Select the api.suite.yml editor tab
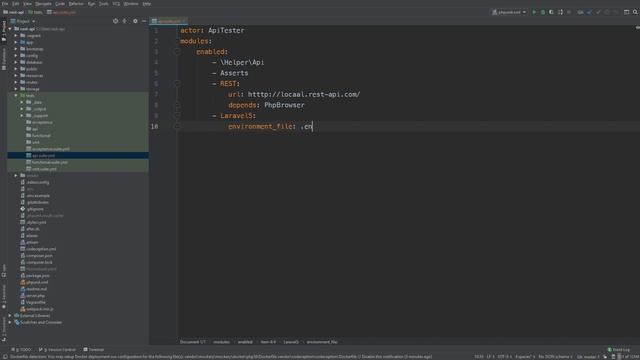Image resolution: width=640 pixels, height=360 pixels. tap(169, 21)
